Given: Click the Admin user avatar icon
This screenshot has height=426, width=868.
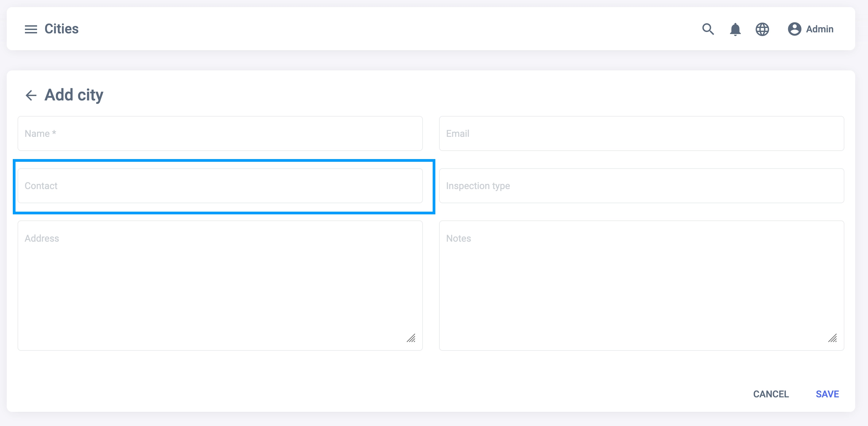Looking at the screenshot, I should (794, 29).
